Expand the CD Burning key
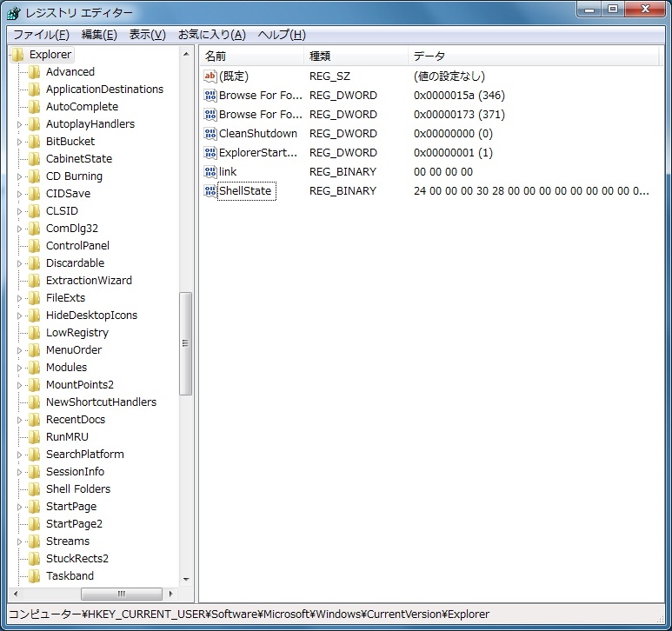 point(19,176)
